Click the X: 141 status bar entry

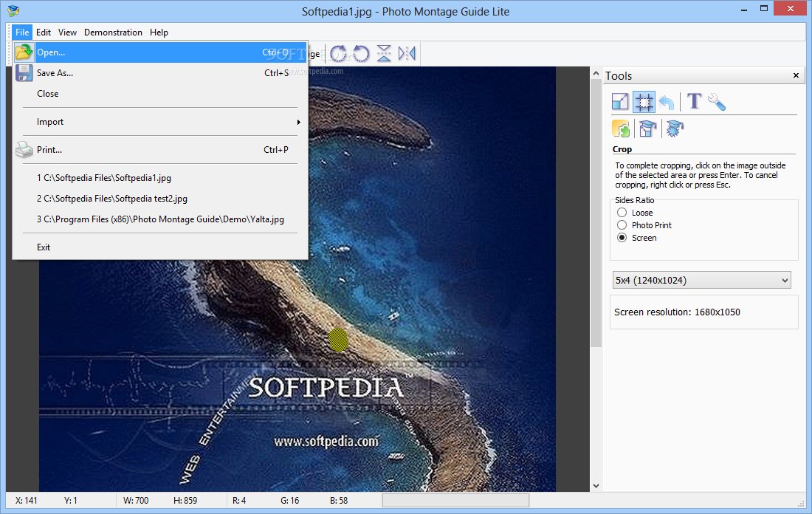tap(27, 501)
